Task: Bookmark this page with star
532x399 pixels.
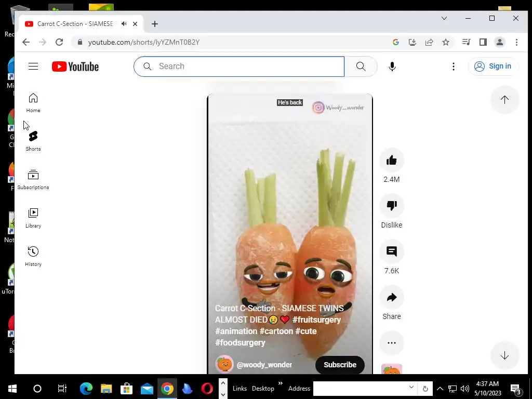Action: coord(446,42)
